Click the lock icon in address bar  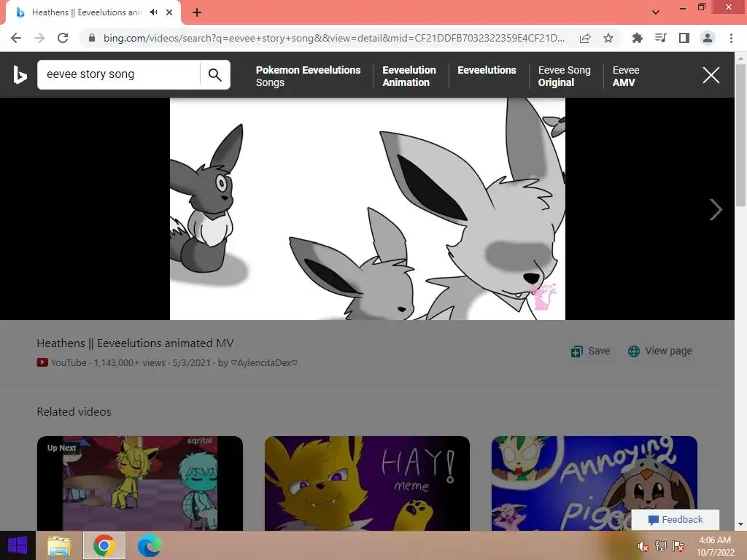tap(92, 38)
